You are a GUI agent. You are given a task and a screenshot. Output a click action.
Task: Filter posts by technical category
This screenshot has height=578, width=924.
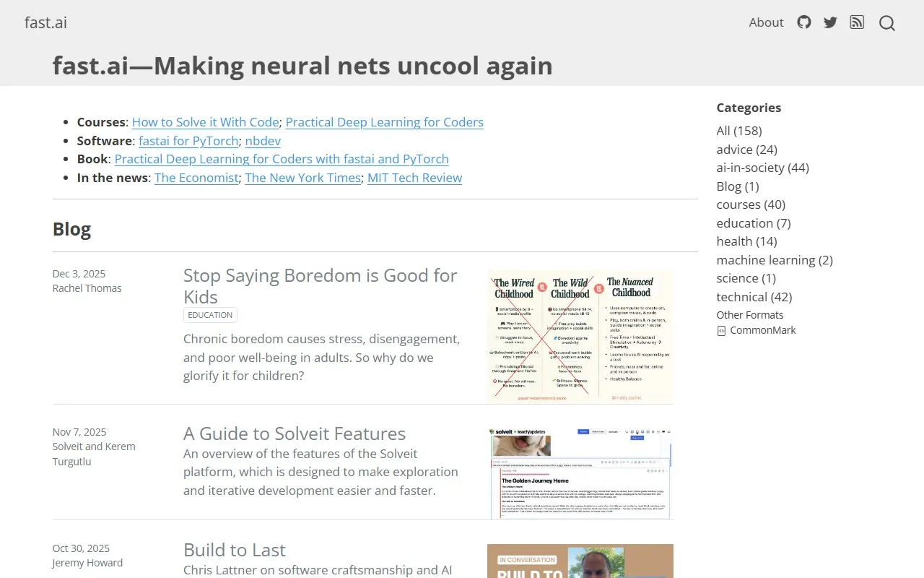[754, 297]
